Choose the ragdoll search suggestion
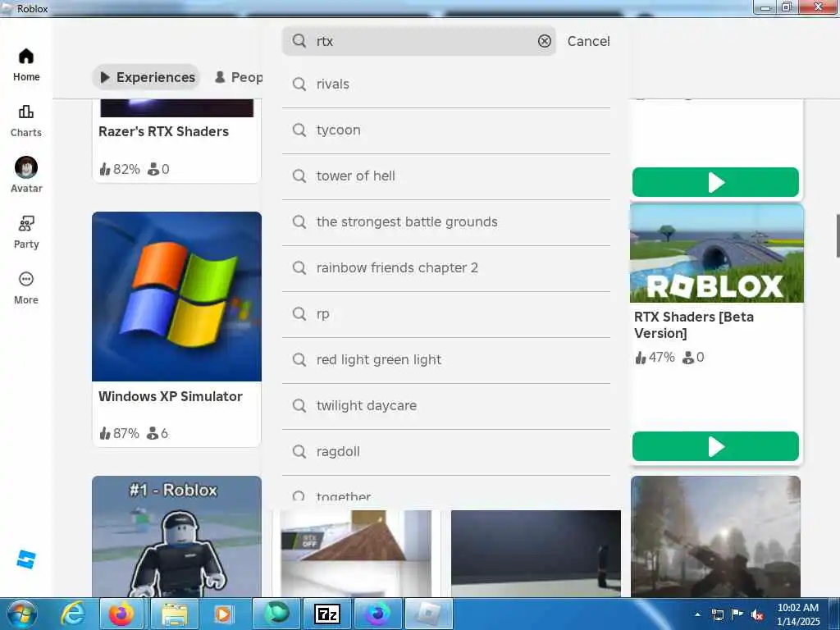Screen dimensions: 840x630 pos(446,452)
